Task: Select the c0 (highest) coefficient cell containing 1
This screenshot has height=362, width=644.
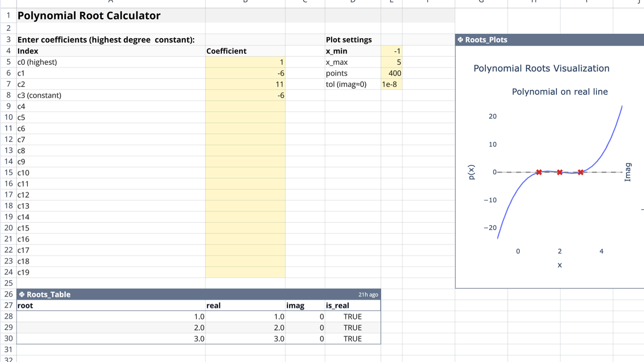Action: 246,62
